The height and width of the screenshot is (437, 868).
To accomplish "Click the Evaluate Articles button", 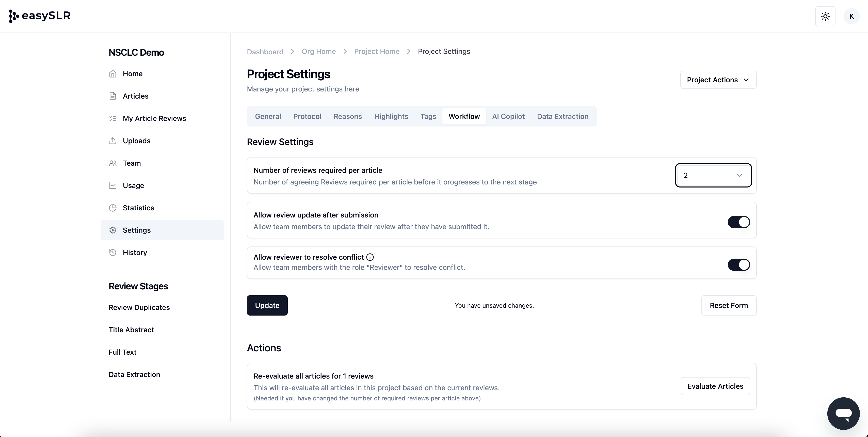I will click(x=715, y=386).
